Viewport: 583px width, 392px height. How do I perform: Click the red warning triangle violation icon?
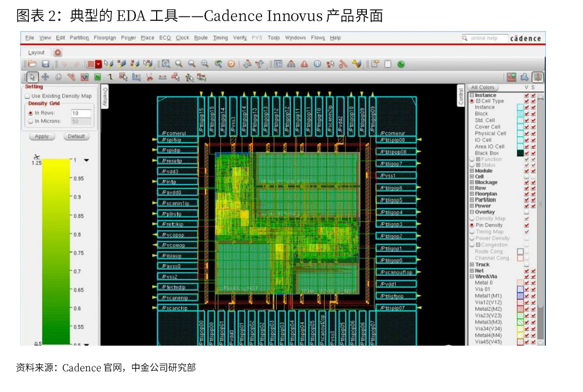point(304,64)
